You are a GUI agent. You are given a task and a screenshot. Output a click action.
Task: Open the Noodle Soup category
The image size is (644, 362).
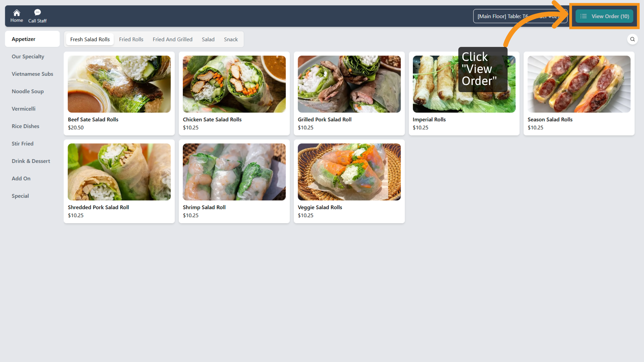[28, 91]
